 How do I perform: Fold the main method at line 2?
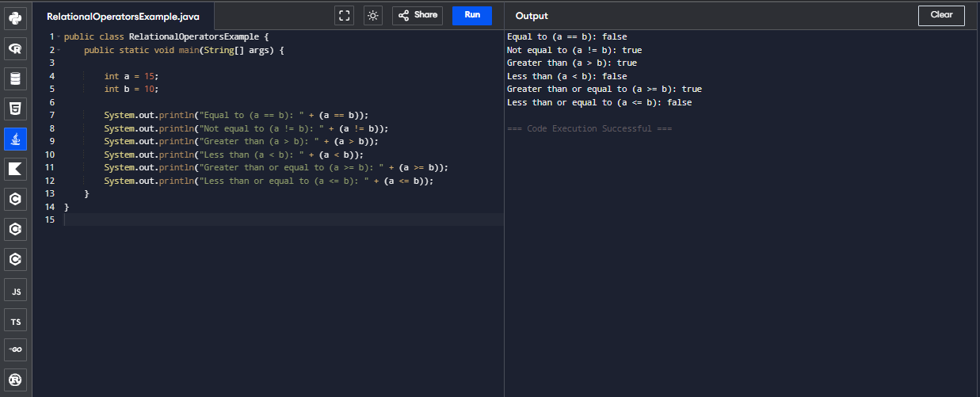(x=59, y=50)
